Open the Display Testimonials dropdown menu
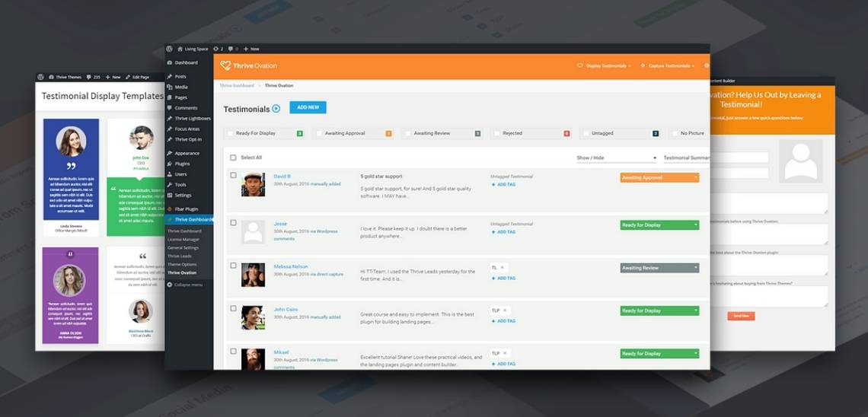 tap(604, 65)
